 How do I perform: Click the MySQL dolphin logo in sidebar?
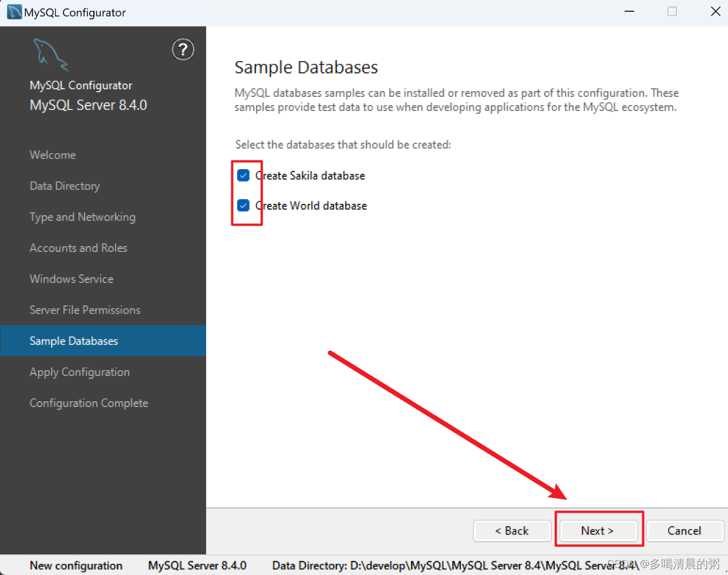pos(50,55)
